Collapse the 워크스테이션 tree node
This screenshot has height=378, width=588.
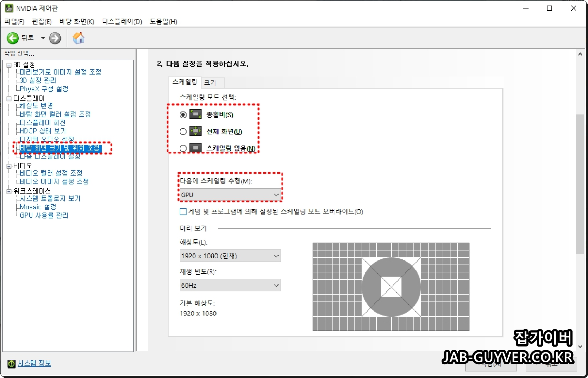click(9, 191)
